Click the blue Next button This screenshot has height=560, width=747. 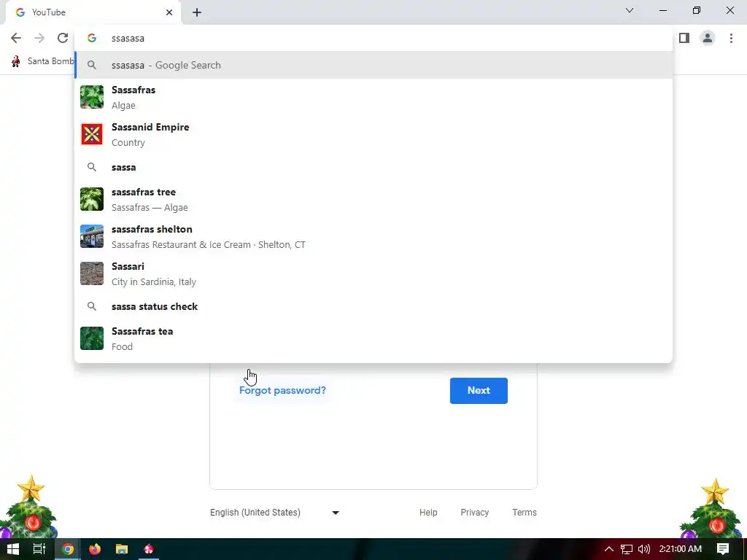(479, 391)
